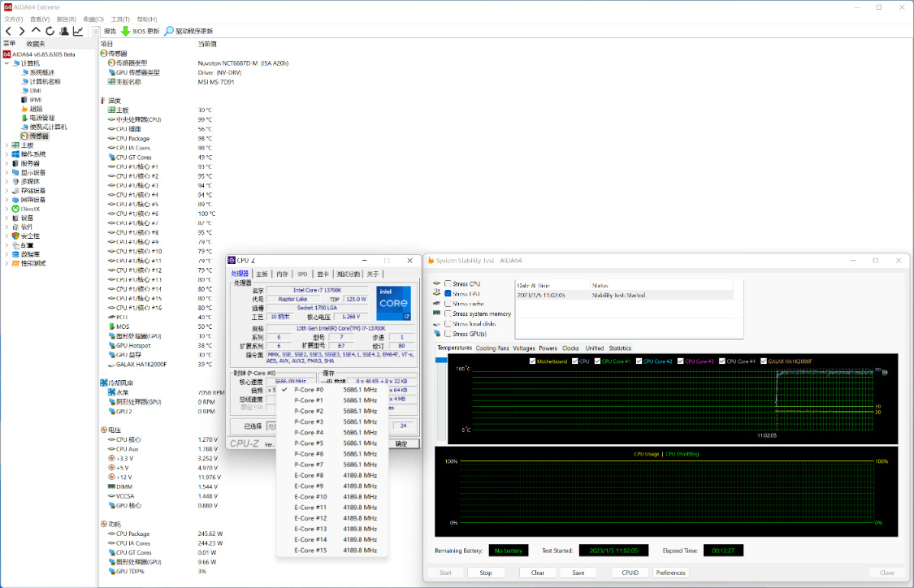The width and height of the screenshot is (914, 588).
Task: Click the Preferences button
Action: [x=670, y=573]
